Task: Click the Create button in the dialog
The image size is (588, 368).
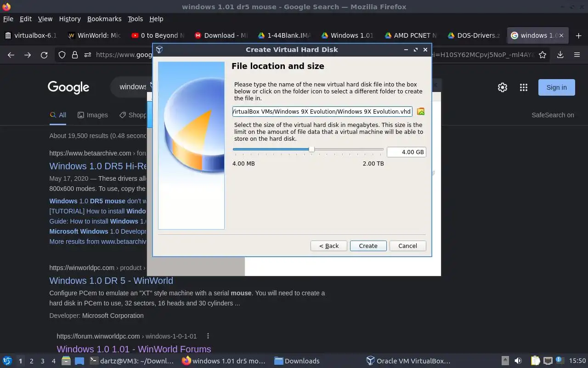Action: [x=368, y=246]
